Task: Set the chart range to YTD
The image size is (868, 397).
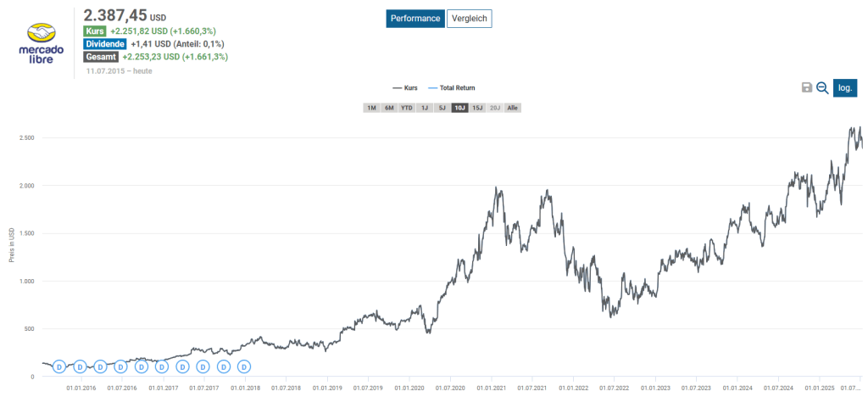Action: pos(407,108)
